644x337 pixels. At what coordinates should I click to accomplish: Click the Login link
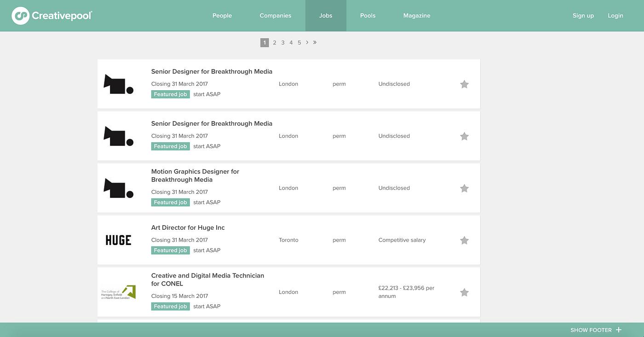coord(615,16)
